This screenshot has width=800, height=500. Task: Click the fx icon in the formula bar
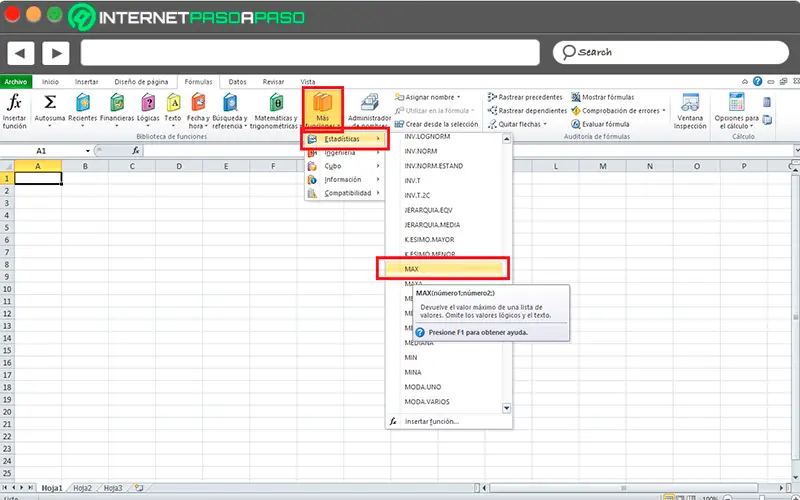click(x=136, y=151)
